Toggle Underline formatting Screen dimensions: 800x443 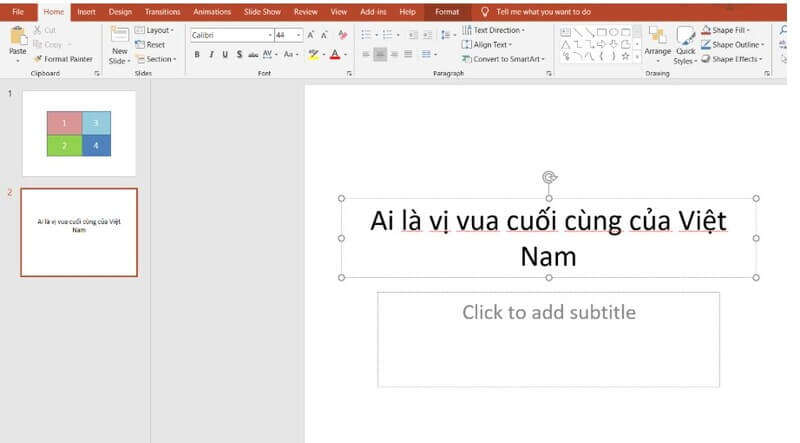pyautogui.click(x=225, y=55)
